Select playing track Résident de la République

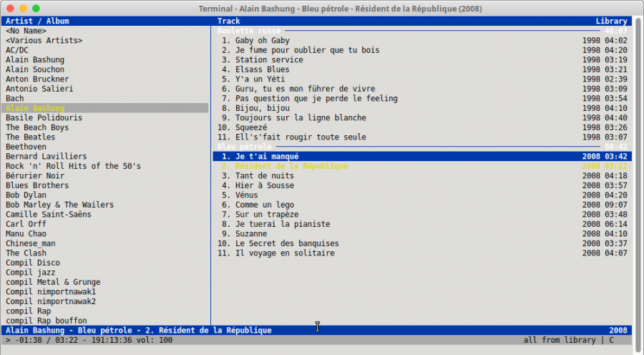(422, 166)
